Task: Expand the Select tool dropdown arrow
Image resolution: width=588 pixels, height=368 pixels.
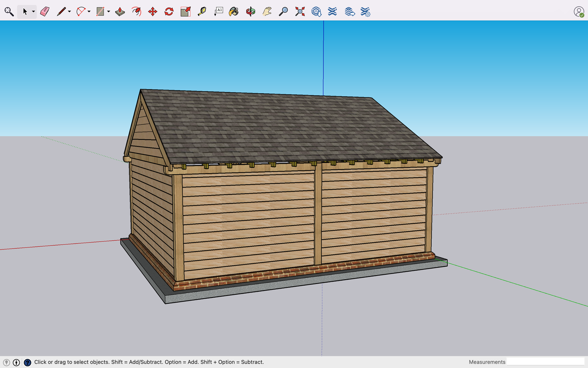Action: tap(34, 12)
